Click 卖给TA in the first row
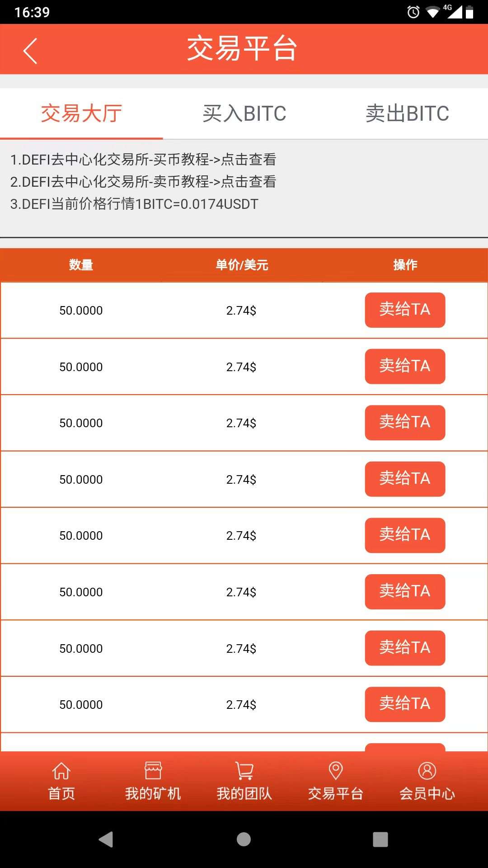Screen dimensions: 488x868 coord(405,310)
